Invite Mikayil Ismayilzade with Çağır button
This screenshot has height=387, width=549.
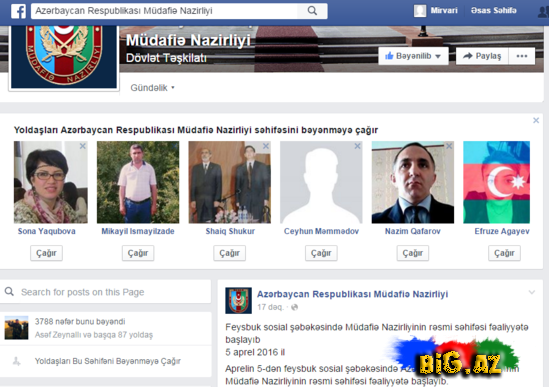click(x=138, y=253)
